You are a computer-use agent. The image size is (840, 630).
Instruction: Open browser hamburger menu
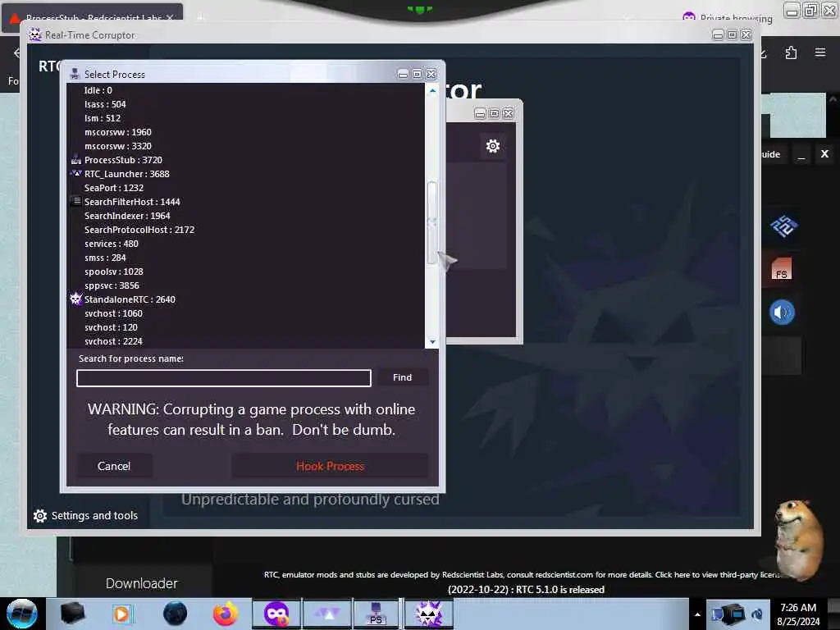[x=820, y=52]
